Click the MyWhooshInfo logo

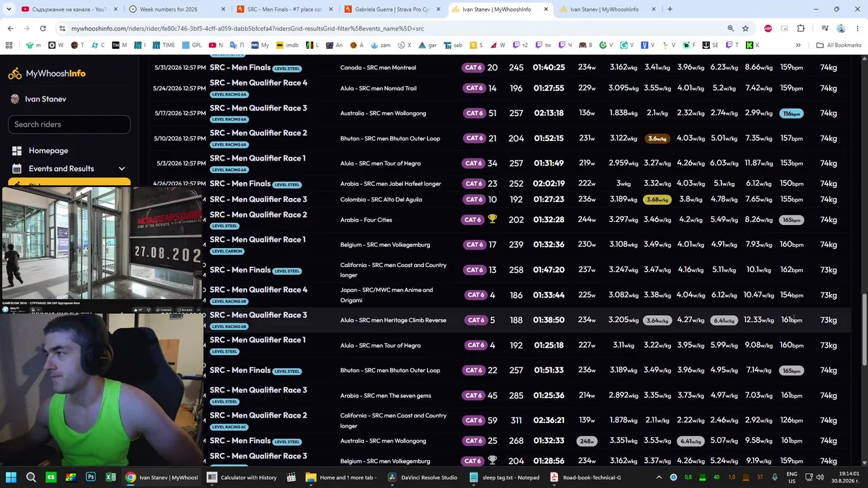[47, 73]
